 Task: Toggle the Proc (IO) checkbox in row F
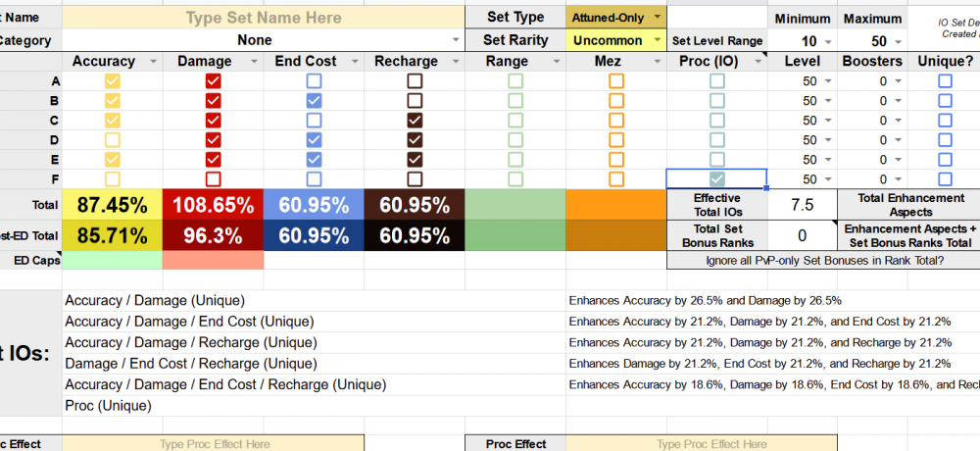pos(717,179)
